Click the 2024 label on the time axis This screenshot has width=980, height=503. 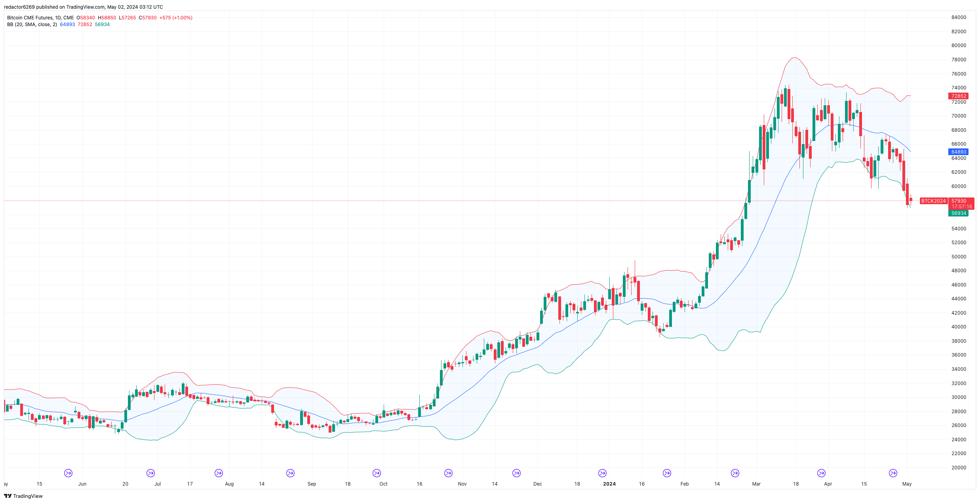point(609,484)
